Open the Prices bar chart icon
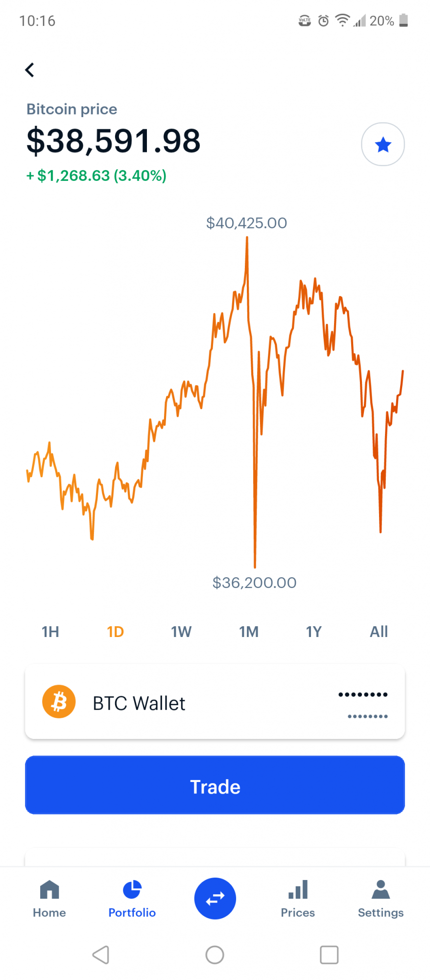The image size is (430, 980). pos(298,890)
